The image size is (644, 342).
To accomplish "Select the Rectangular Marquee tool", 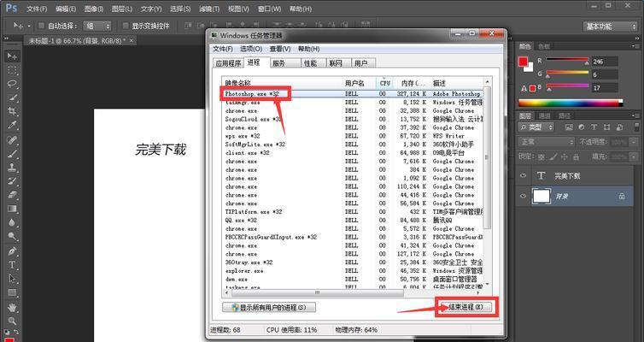I will (x=12, y=70).
